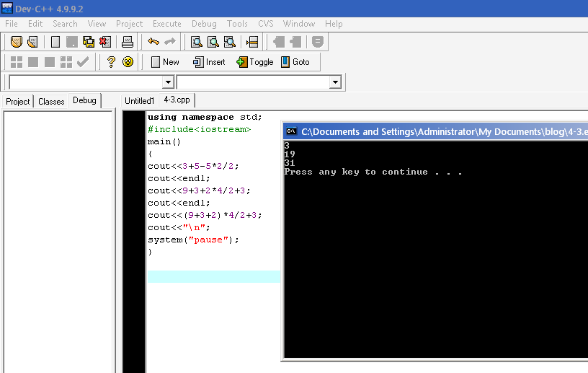Open the Tools menu
The image size is (588, 373).
point(237,24)
